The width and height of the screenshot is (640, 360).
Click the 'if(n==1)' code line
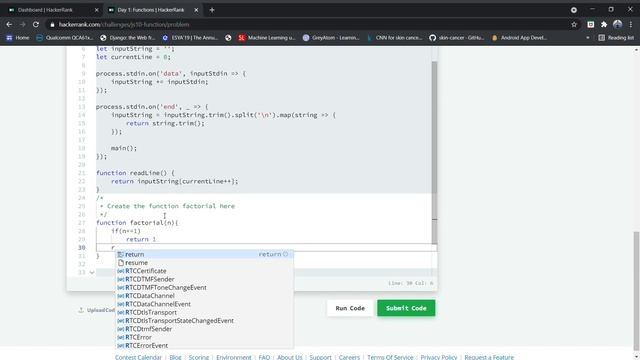coord(126,231)
